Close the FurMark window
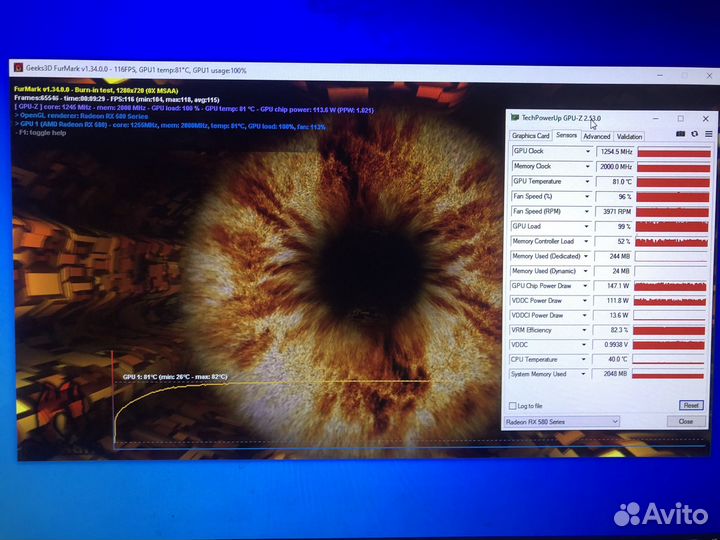720x540 pixels. pos(709,76)
